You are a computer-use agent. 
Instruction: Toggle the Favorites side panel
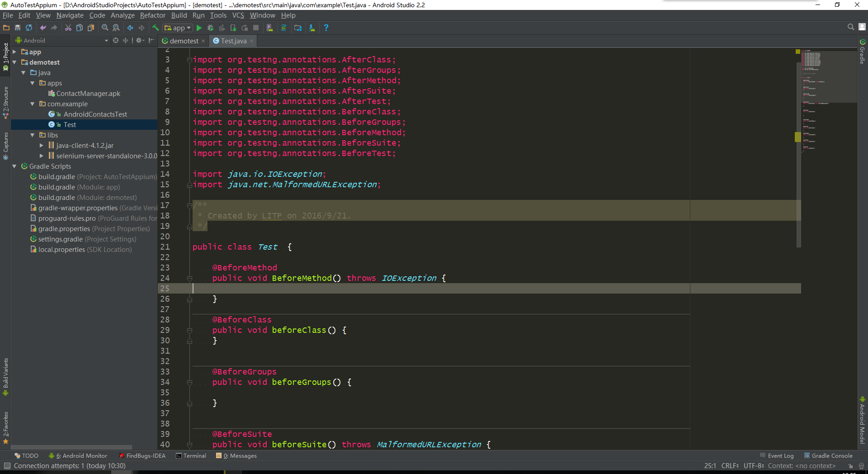[x=5, y=428]
